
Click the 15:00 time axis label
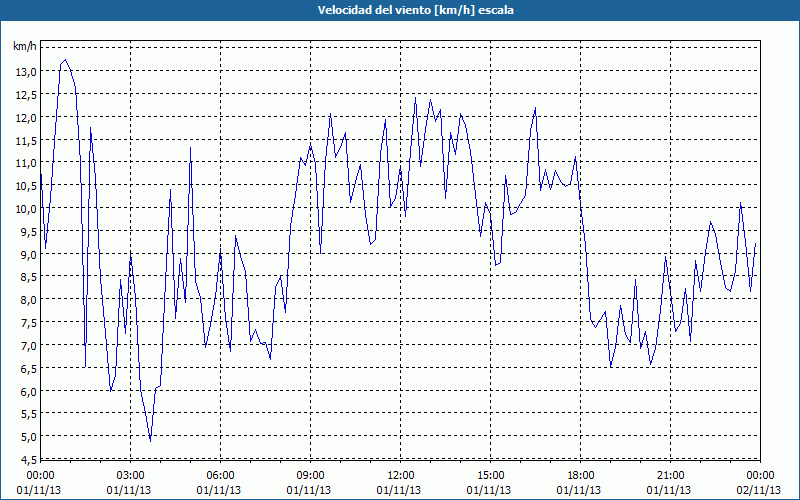coord(490,476)
